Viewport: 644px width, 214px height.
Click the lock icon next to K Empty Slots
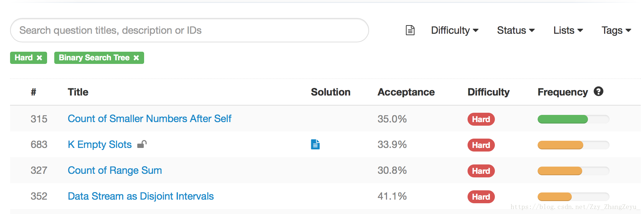click(142, 144)
